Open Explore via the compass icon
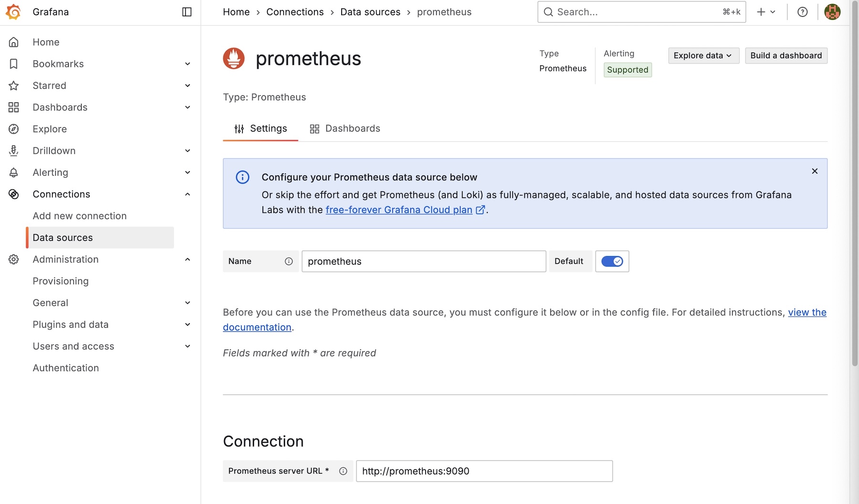 coord(14,129)
